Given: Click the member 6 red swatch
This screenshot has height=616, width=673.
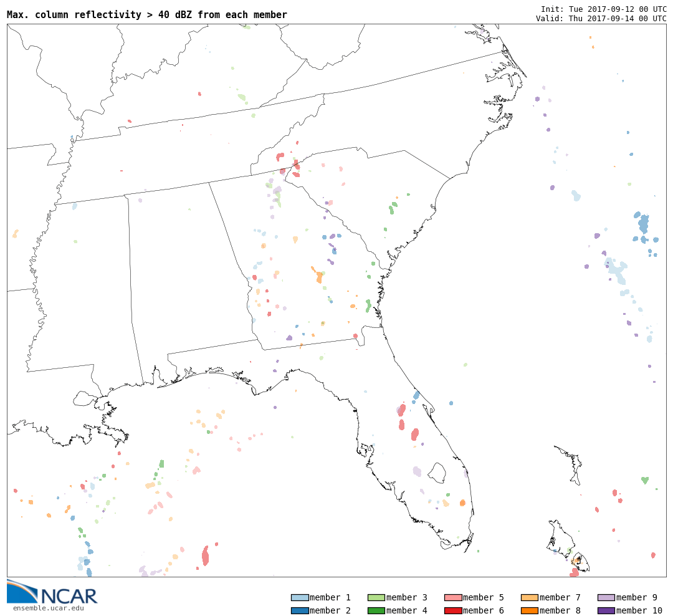Looking at the screenshot, I should 453,610.
